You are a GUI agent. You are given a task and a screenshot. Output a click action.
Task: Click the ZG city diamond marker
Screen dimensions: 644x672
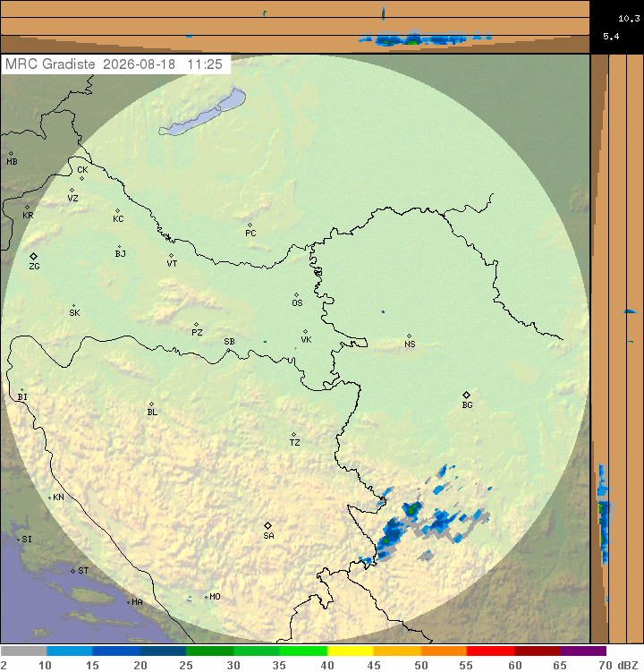(33, 256)
